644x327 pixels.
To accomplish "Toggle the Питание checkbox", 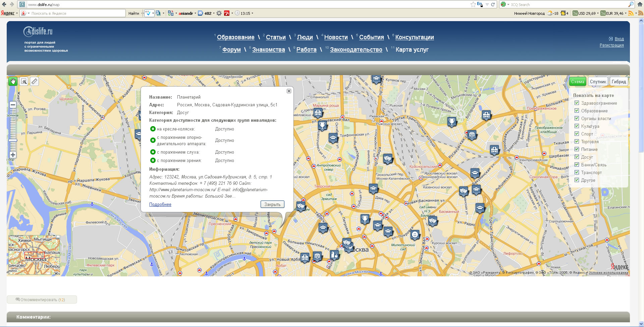I will (577, 149).
